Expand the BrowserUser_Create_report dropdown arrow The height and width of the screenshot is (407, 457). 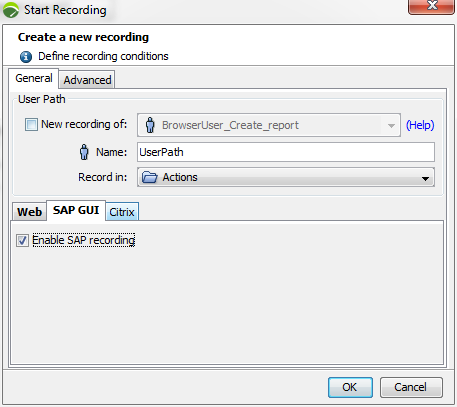point(391,126)
